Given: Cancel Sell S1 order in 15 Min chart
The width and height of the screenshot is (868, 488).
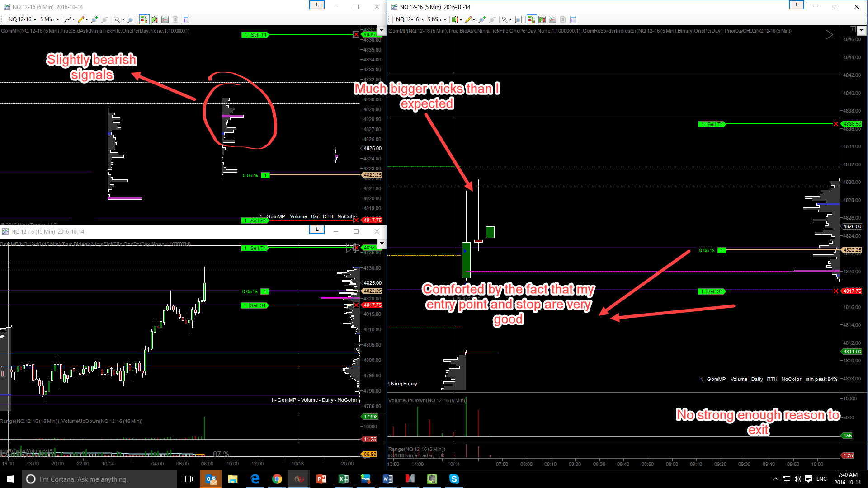Looking at the screenshot, I should [356, 305].
